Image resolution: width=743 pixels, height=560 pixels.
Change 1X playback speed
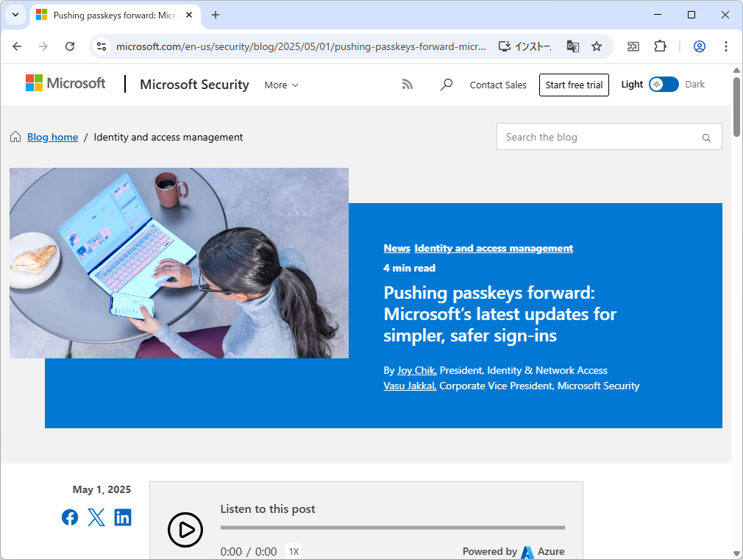coord(294,551)
